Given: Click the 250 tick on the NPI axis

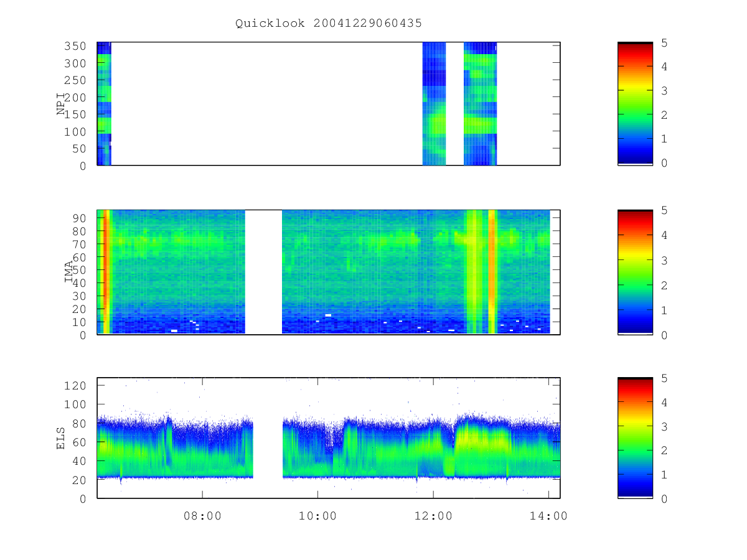Looking at the screenshot, I should (x=75, y=80).
